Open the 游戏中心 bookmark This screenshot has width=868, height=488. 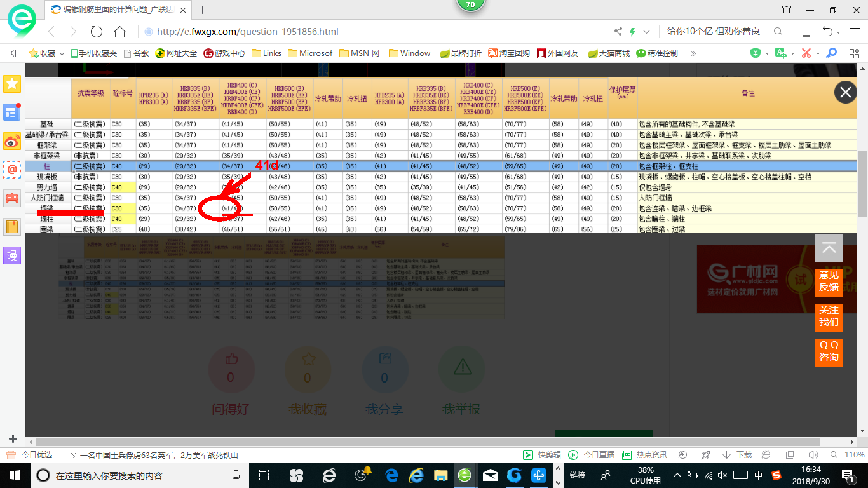[x=224, y=53]
